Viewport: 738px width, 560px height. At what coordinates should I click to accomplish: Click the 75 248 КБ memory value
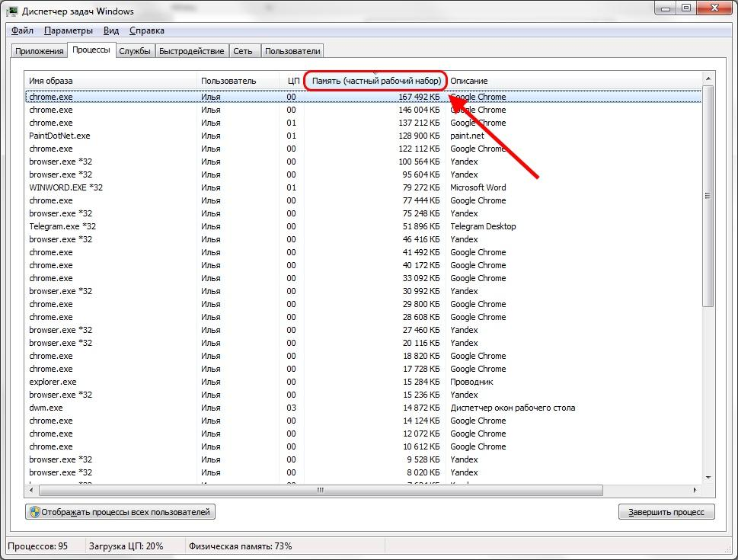[x=421, y=213]
